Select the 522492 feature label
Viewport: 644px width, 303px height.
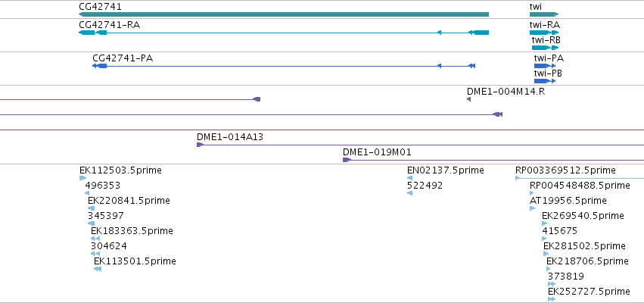point(425,186)
